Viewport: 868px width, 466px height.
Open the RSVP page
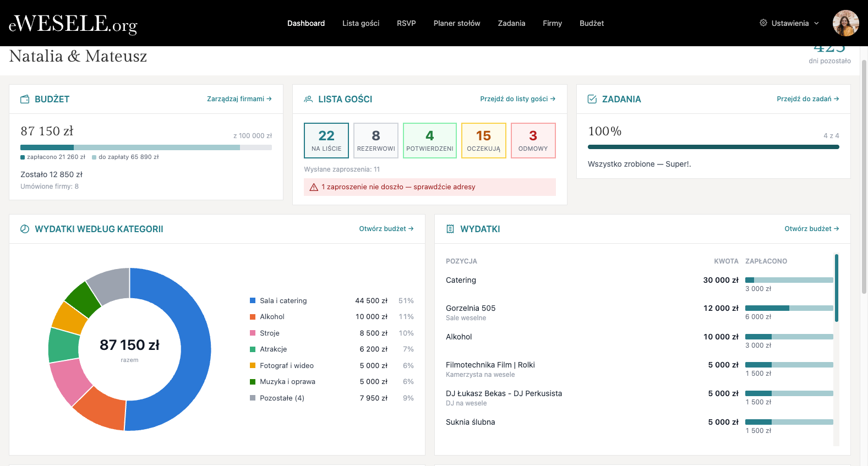(406, 23)
